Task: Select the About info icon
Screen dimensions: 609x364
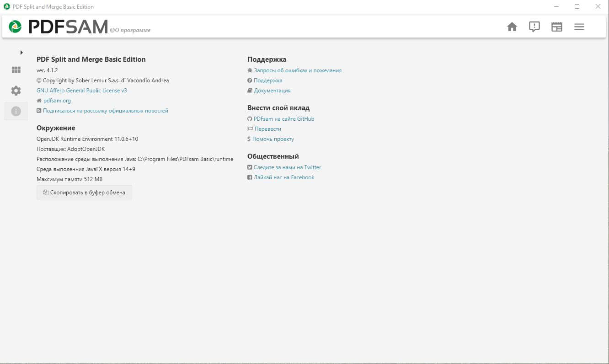Action: (x=16, y=111)
